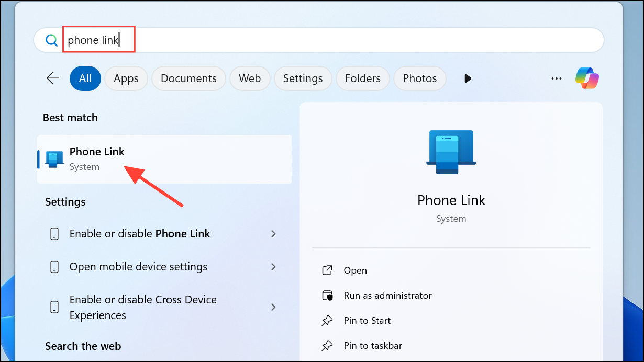Click the Search the web heading
Screen dimensions: 644x362
pos(83,346)
